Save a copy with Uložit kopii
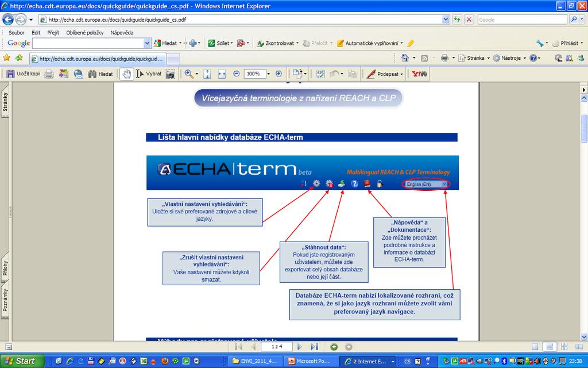This screenshot has width=588, height=368. (23, 74)
